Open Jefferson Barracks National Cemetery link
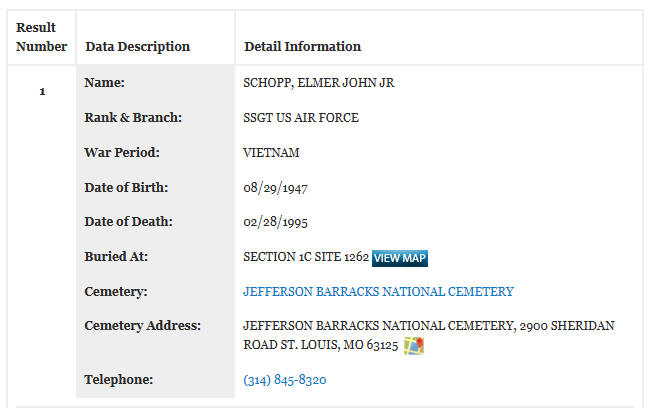 tap(378, 291)
